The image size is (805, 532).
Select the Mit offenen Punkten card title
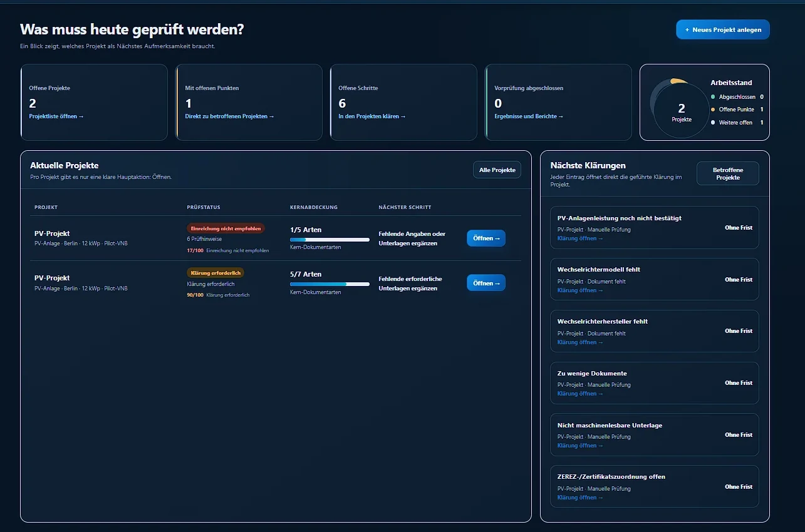click(212, 88)
